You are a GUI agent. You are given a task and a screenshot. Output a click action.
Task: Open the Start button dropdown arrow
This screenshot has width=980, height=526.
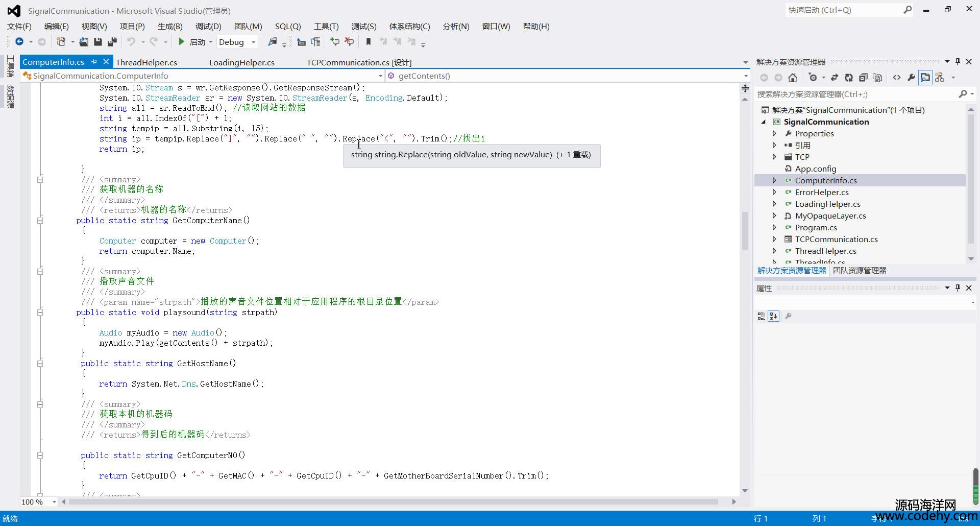point(210,42)
